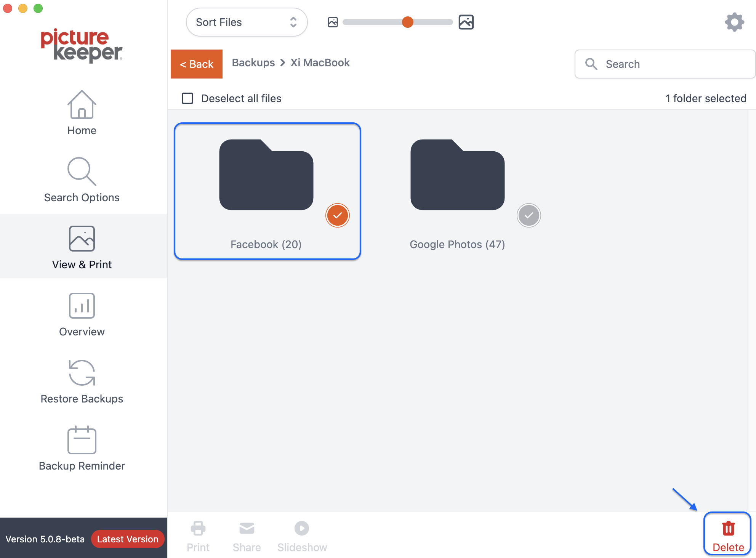
Task: Open the settings gear icon
Action: tap(734, 22)
